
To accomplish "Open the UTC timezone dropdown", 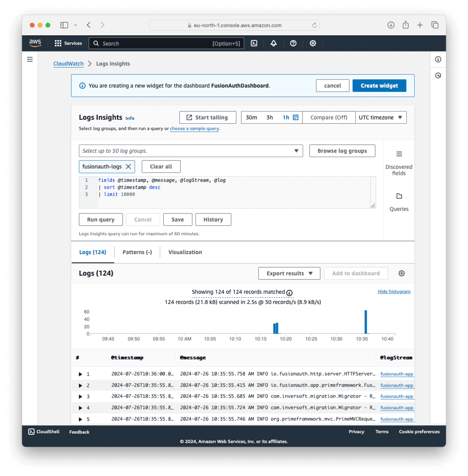I will point(381,117).
